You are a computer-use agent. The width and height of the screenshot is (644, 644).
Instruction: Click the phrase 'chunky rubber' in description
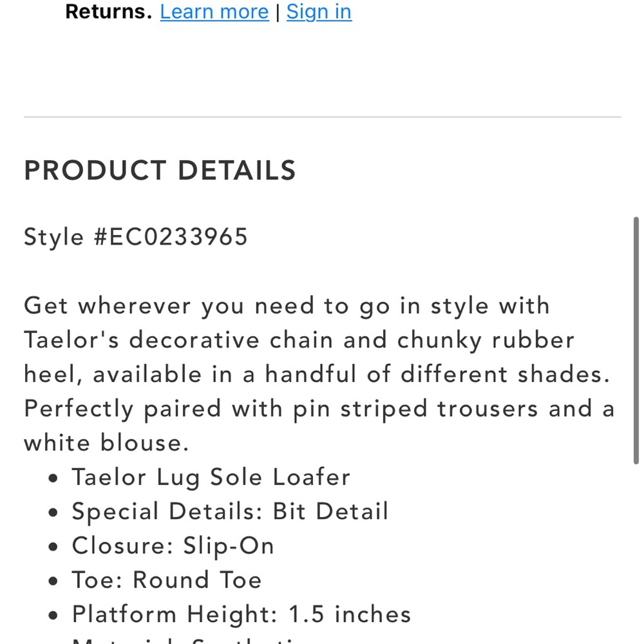[486, 341]
